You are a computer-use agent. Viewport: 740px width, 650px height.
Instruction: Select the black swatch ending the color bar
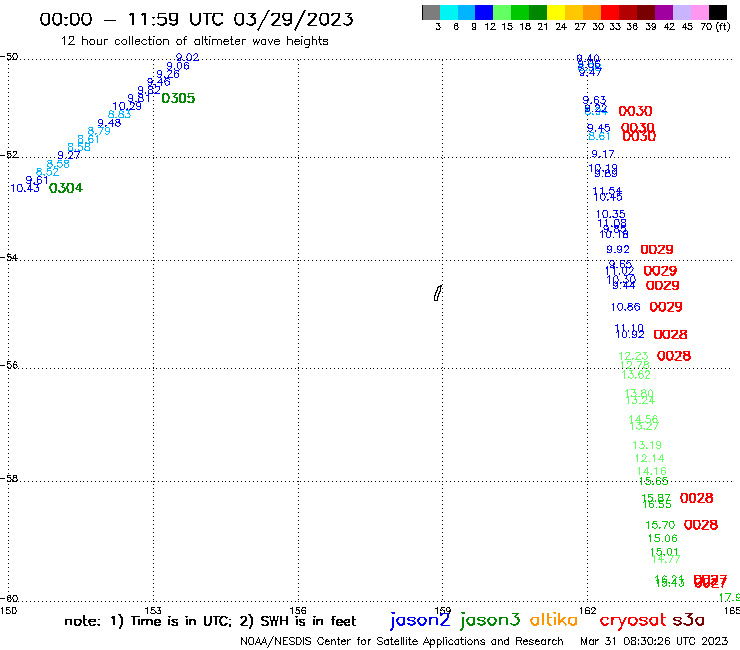[x=718, y=12]
